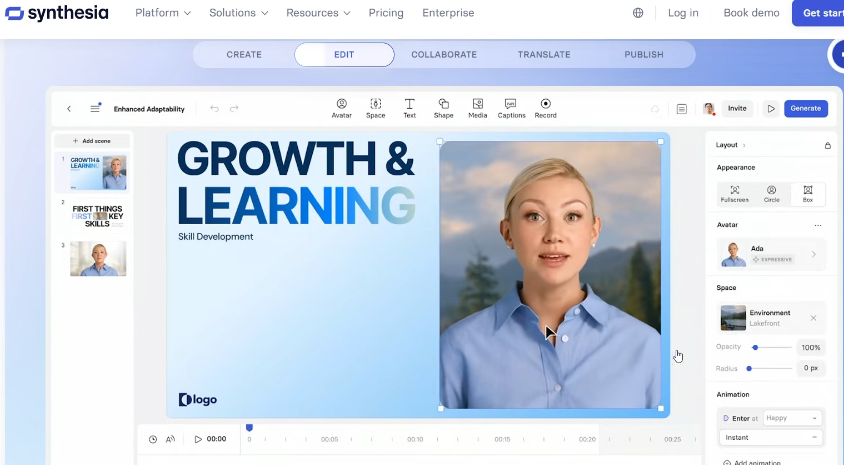Switch to the COLLABORATE tab
844x465 pixels.
(x=444, y=54)
